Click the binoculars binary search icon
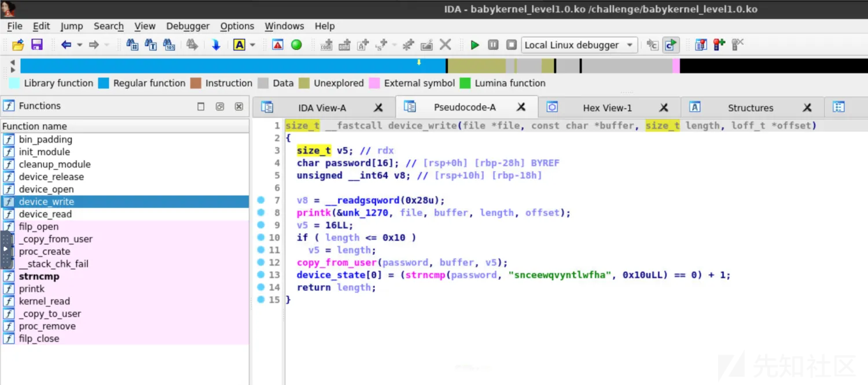Viewport: 868px width, 385px height. pyautogui.click(x=169, y=45)
